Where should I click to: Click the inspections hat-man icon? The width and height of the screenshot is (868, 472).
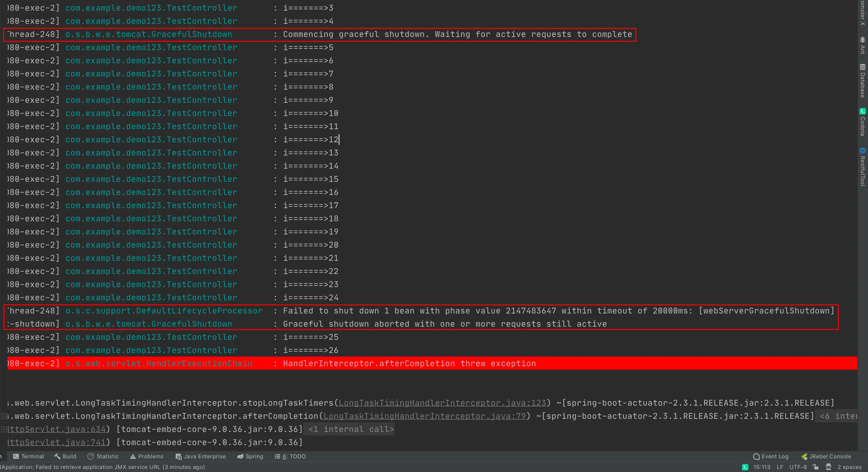(829, 467)
